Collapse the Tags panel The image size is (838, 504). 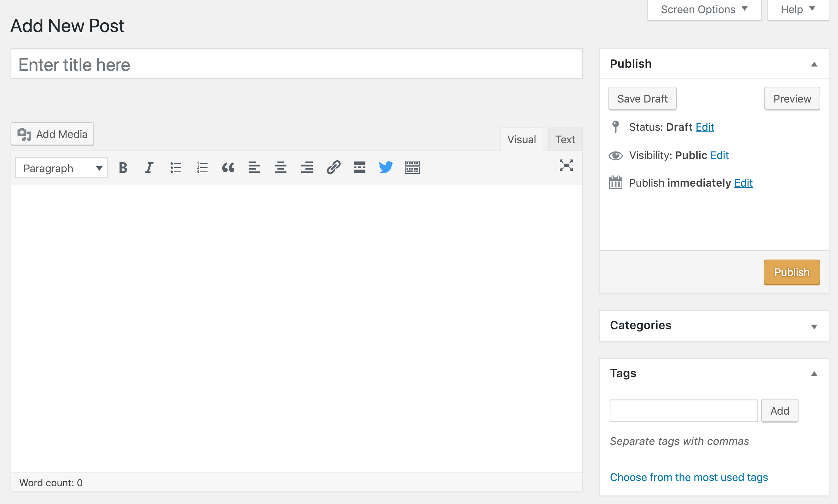pos(814,374)
